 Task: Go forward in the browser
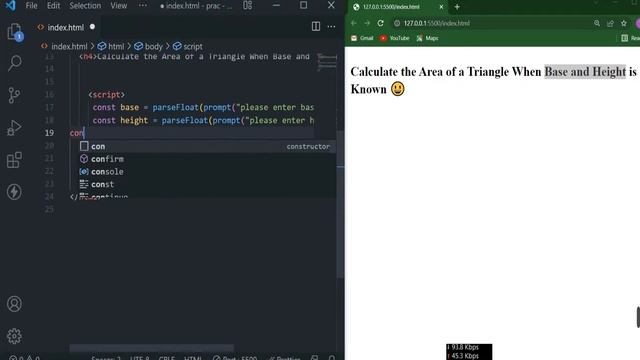367,23
